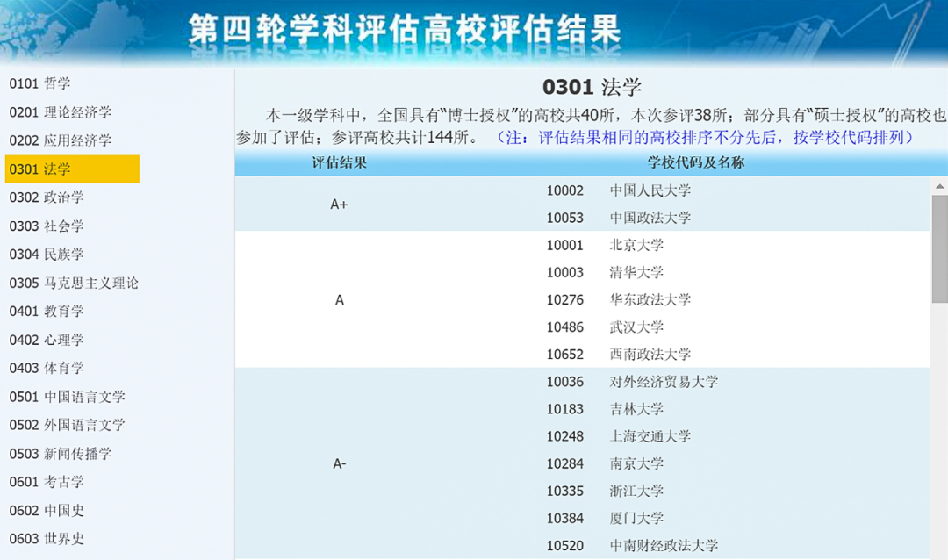Click school code 10001

pyautogui.click(x=565, y=245)
